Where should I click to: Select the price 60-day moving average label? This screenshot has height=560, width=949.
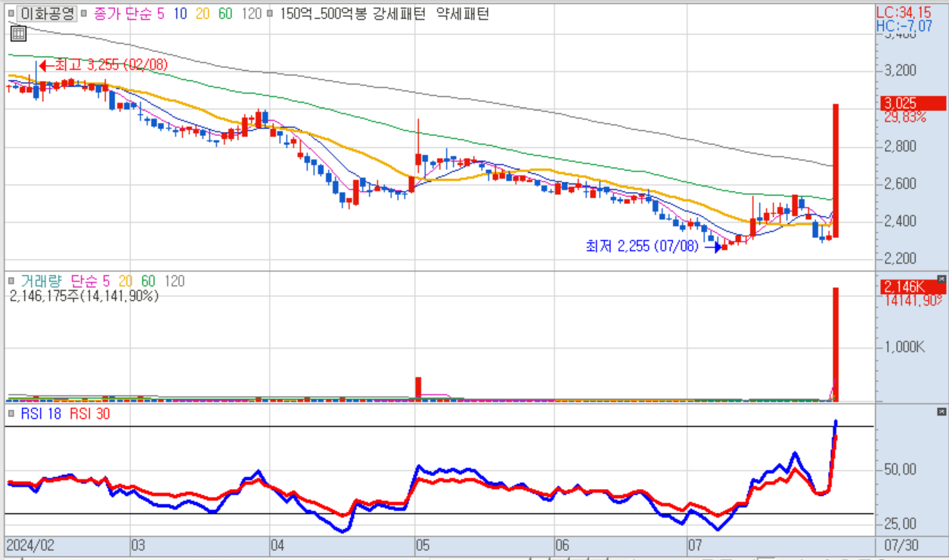pos(225,14)
